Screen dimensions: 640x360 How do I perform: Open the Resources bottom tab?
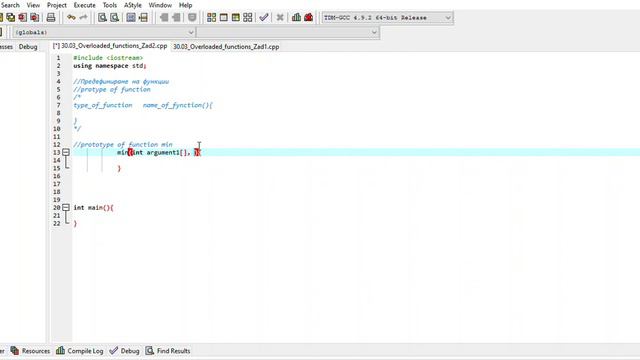pos(31,351)
